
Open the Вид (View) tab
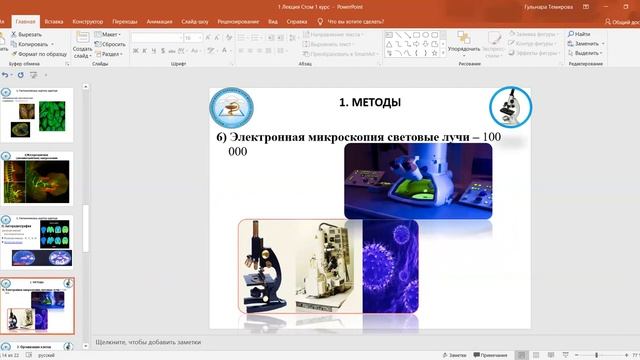[x=273, y=22]
